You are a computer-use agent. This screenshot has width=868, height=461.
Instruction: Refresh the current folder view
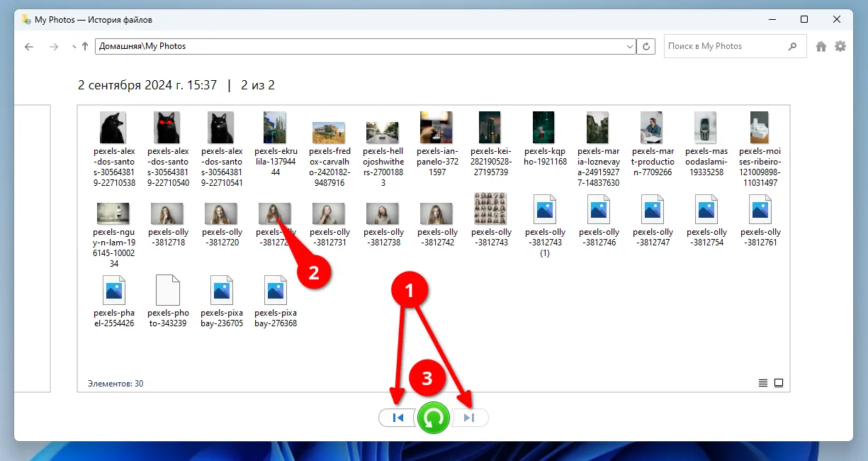pyautogui.click(x=646, y=47)
